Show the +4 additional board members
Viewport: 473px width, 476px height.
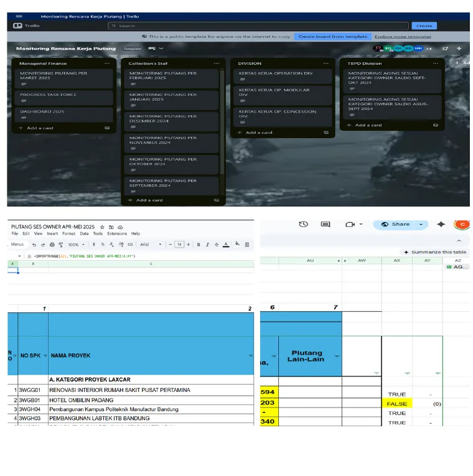click(429, 49)
